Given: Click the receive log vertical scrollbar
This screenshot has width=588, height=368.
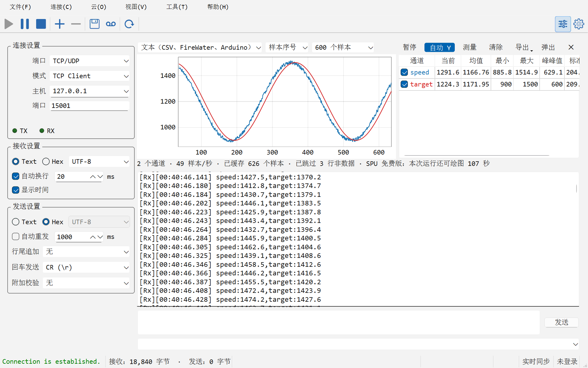Looking at the screenshot, I should (x=577, y=189).
